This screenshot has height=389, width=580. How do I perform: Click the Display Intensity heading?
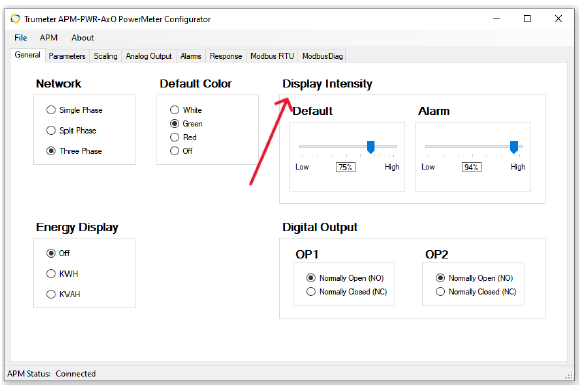pyautogui.click(x=327, y=84)
